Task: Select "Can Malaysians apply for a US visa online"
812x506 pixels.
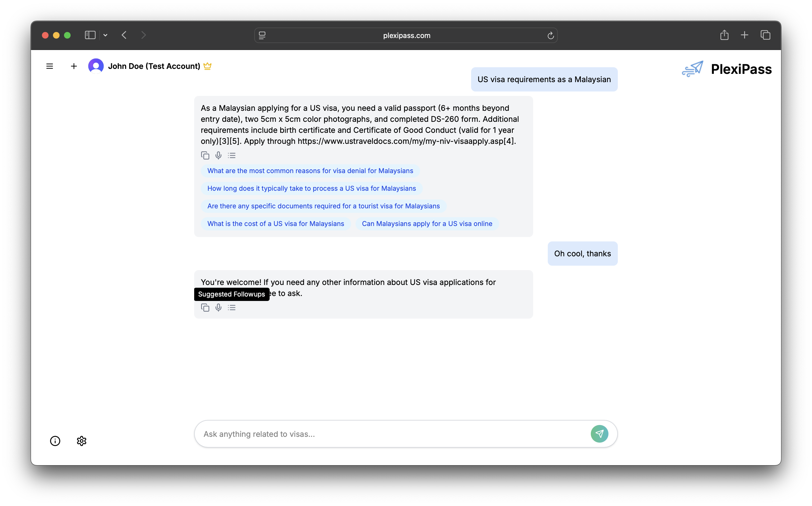Action: 427,224
